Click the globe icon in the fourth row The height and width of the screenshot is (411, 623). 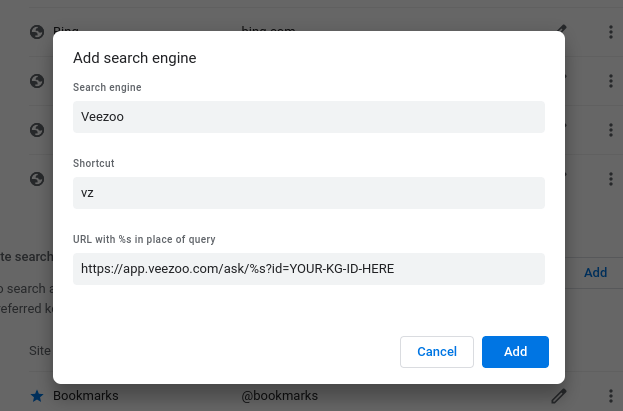tap(37, 179)
